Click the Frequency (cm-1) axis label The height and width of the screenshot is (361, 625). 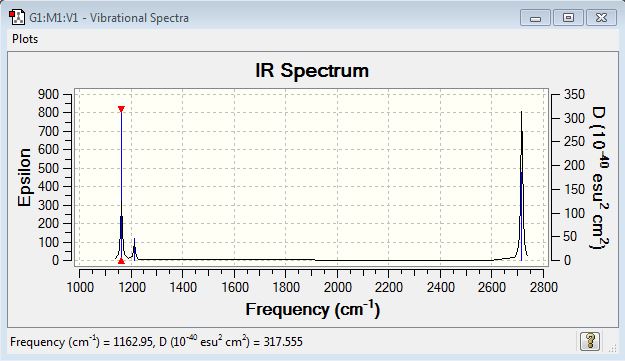(312, 310)
